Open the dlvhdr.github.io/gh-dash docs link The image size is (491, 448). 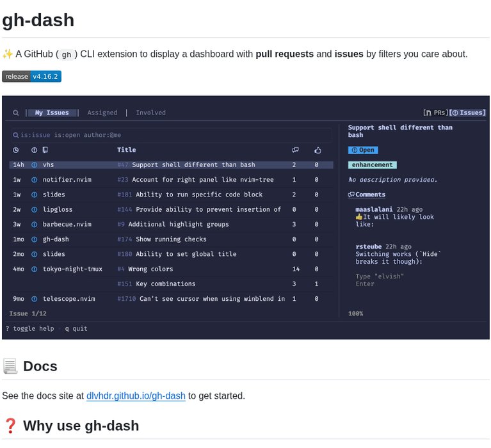(136, 396)
